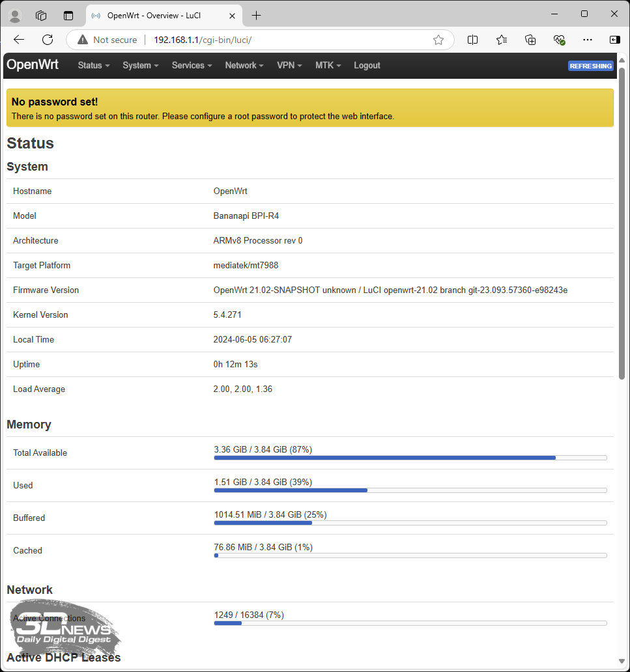The height and width of the screenshot is (672, 630).
Task: Click the OpenWrt brand logo link
Action: point(33,64)
